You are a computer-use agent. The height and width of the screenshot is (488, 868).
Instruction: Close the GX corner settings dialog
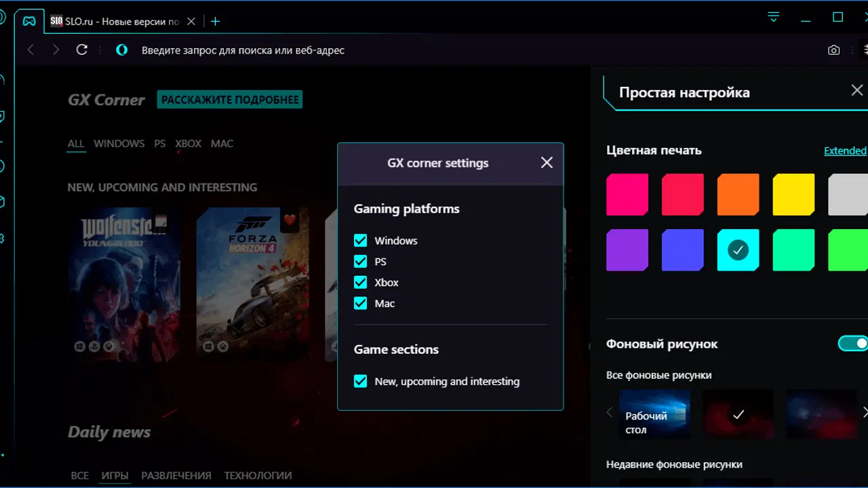(x=547, y=163)
